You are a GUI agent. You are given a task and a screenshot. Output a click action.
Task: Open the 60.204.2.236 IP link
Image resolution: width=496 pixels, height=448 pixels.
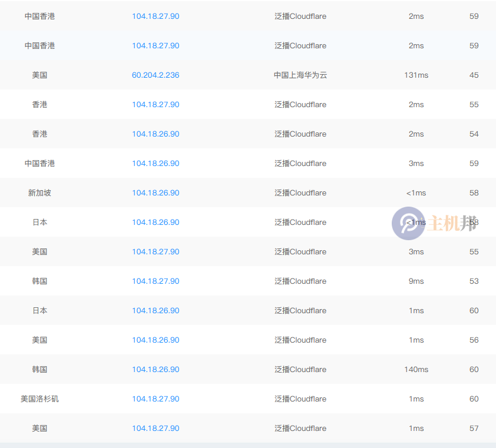pos(156,75)
